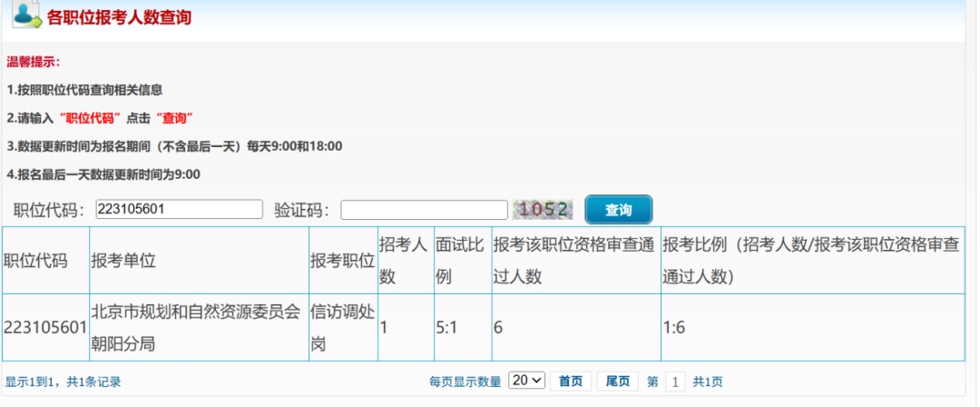
Task: Click the page number box showing 1
Action: click(676, 382)
